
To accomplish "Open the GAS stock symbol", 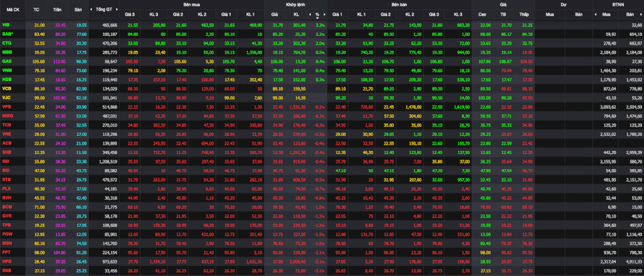I will tap(6, 61).
